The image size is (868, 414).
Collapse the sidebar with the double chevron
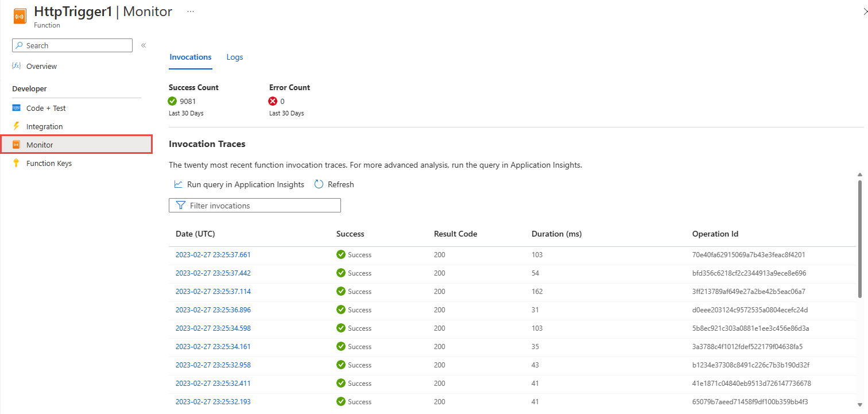pyautogui.click(x=143, y=45)
